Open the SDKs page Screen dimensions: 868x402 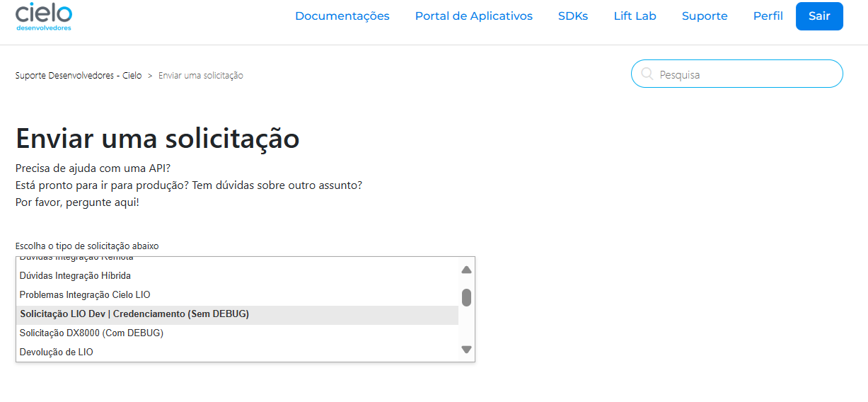coord(573,16)
